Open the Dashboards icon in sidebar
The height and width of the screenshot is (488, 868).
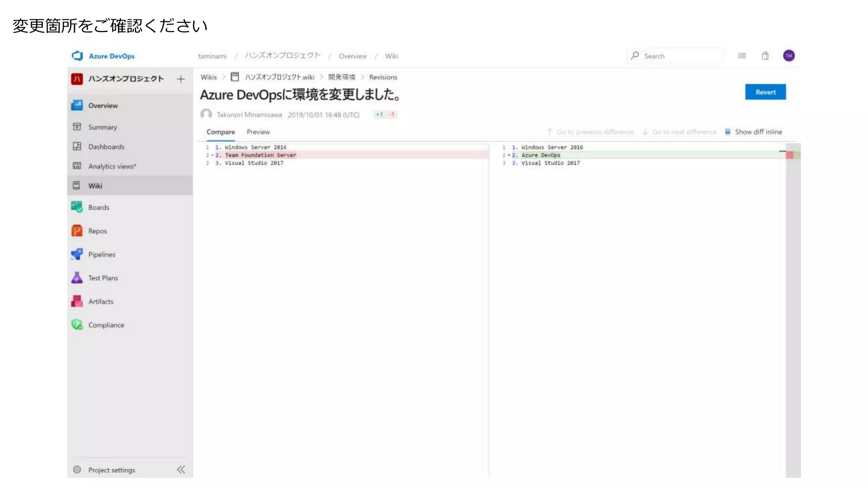pyautogui.click(x=77, y=147)
